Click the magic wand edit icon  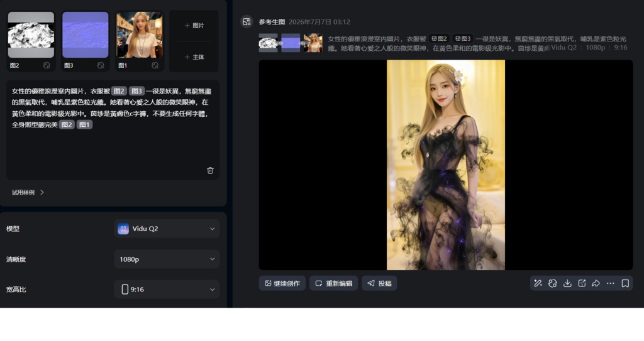(x=538, y=283)
